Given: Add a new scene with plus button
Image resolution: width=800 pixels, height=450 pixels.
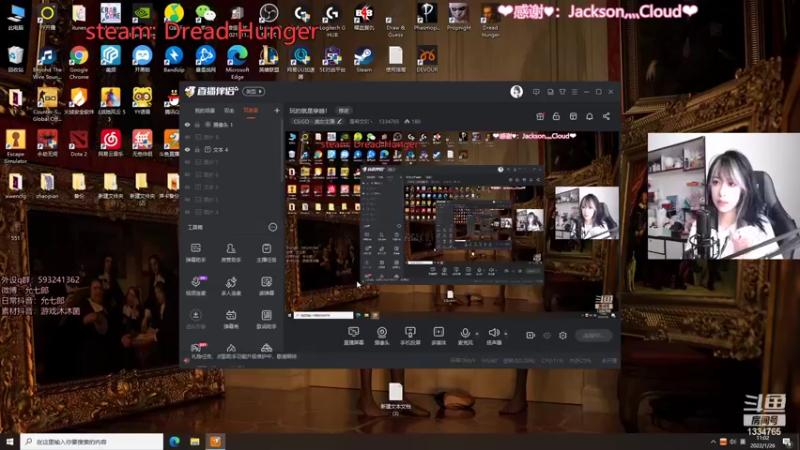Looking at the screenshot, I should pos(277,110).
